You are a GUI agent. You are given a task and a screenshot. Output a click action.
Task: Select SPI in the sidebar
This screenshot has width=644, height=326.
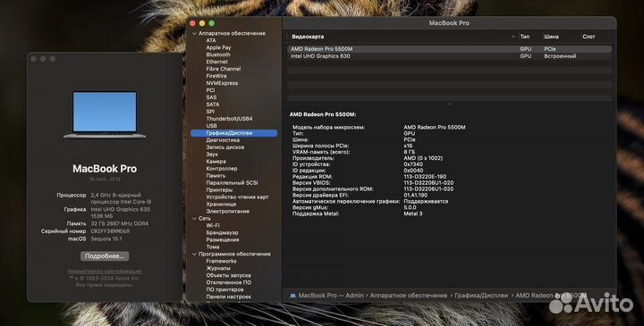[210, 112]
